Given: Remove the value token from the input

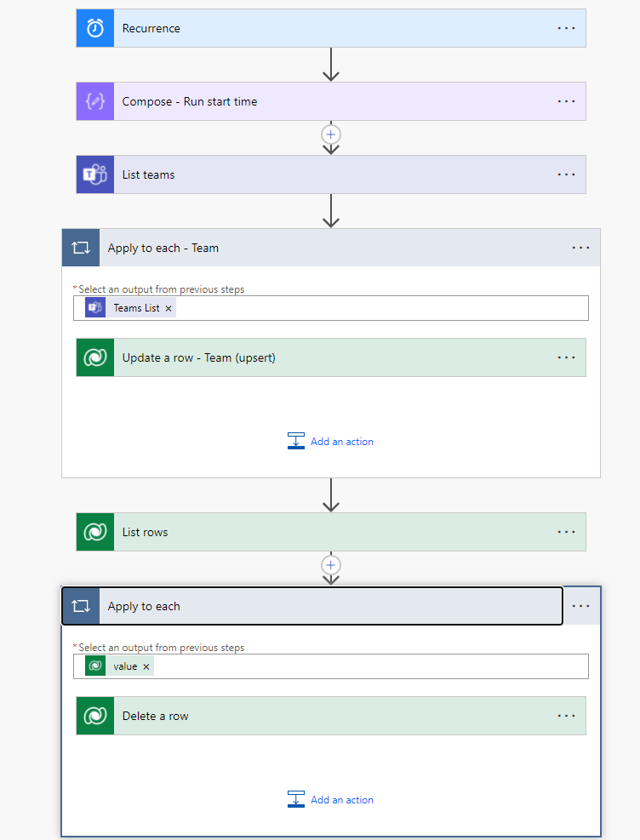Looking at the screenshot, I should tap(146, 666).
